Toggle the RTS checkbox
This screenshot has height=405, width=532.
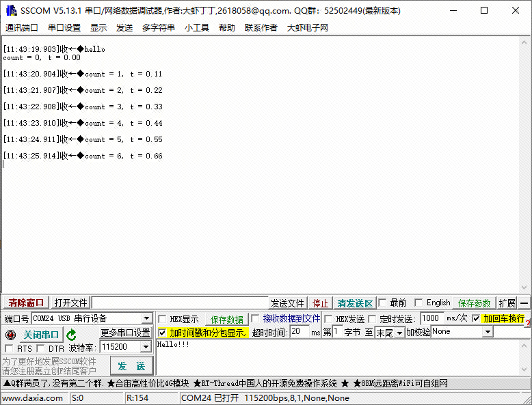(10, 348)
